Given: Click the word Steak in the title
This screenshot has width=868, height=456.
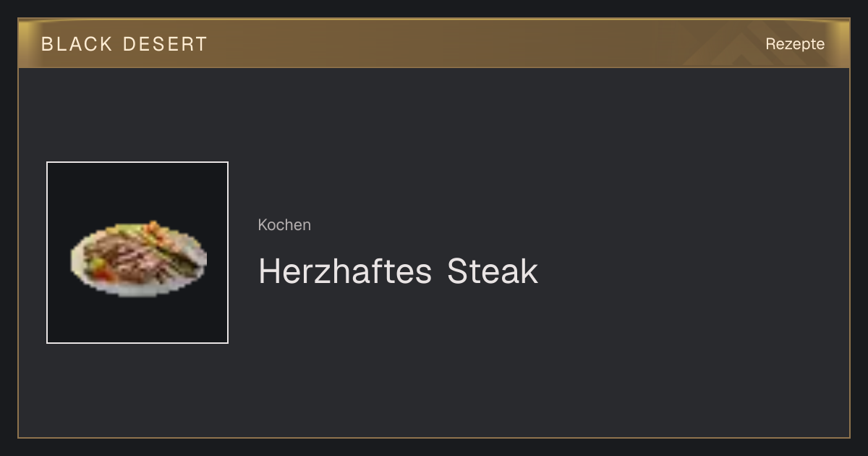Looking at the screenshot, I should [493, 271].
